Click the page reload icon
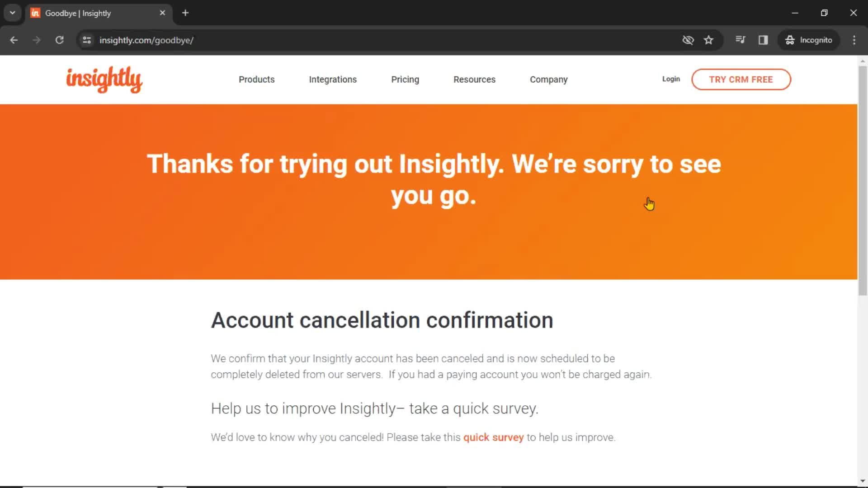Viewport: 868px width, 488px height. pos(60,40)
